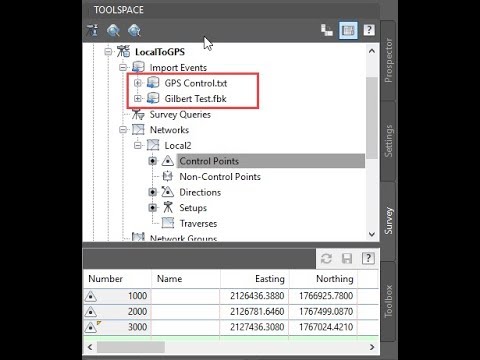Toggle the panel display preview icon

point(348,30)
